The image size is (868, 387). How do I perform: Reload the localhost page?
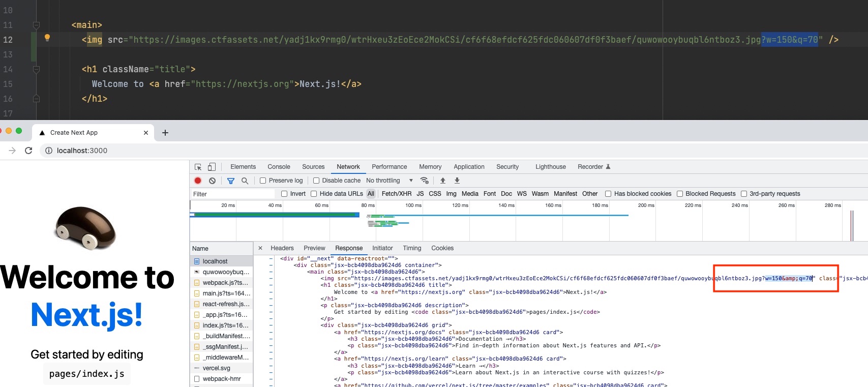pos(28,151)
